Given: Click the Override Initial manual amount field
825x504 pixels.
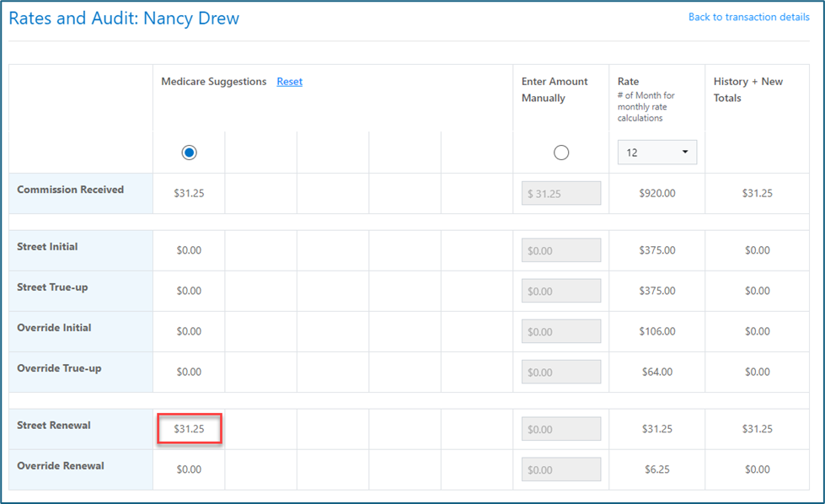Looking at the screenshot, I should click(561, 331).
